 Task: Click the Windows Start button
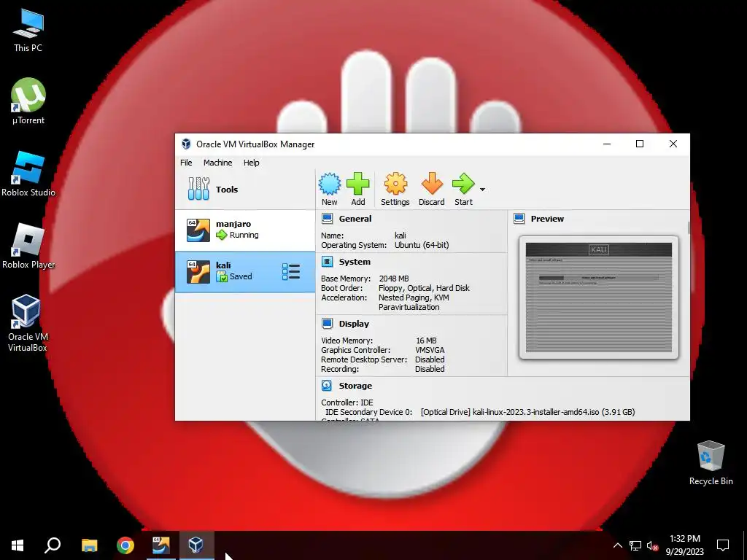[18, 545]
